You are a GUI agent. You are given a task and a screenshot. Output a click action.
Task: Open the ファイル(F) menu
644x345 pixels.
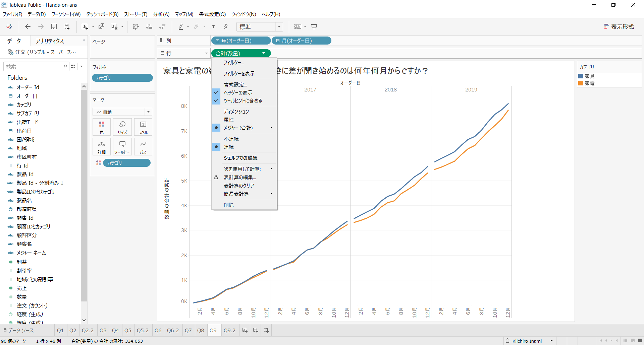(x=12, y=14)
